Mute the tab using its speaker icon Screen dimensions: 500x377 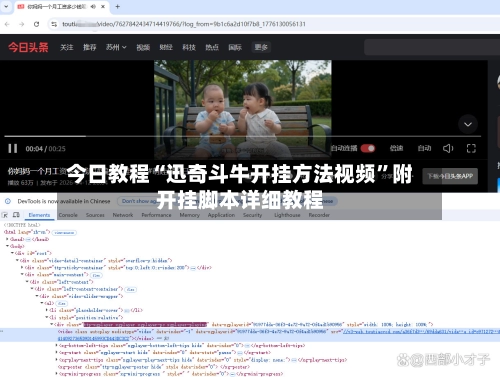[x=93, y=6]
